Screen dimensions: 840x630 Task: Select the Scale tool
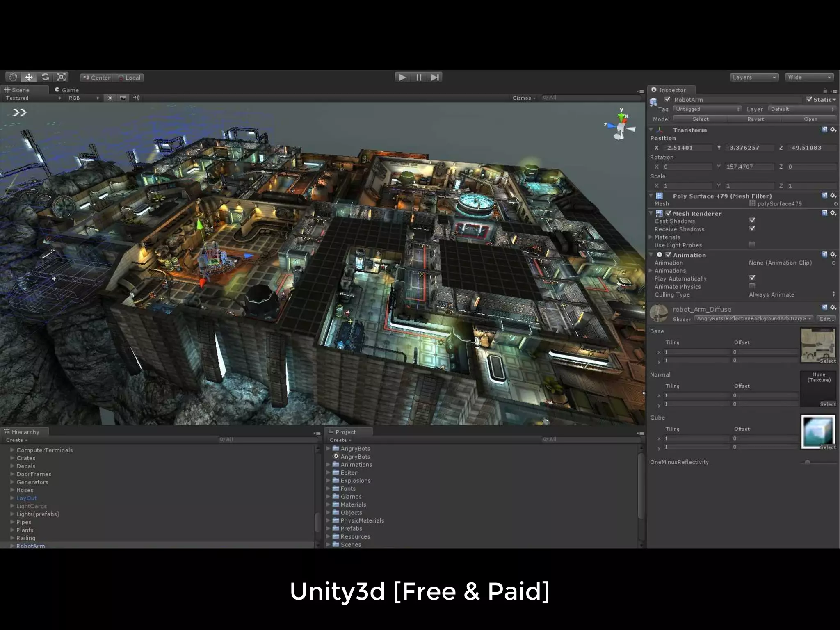pos(61,77)
